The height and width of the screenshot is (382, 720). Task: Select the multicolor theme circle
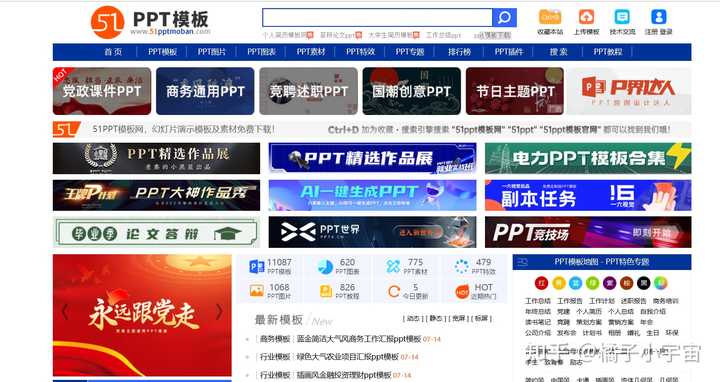point(660,283)
